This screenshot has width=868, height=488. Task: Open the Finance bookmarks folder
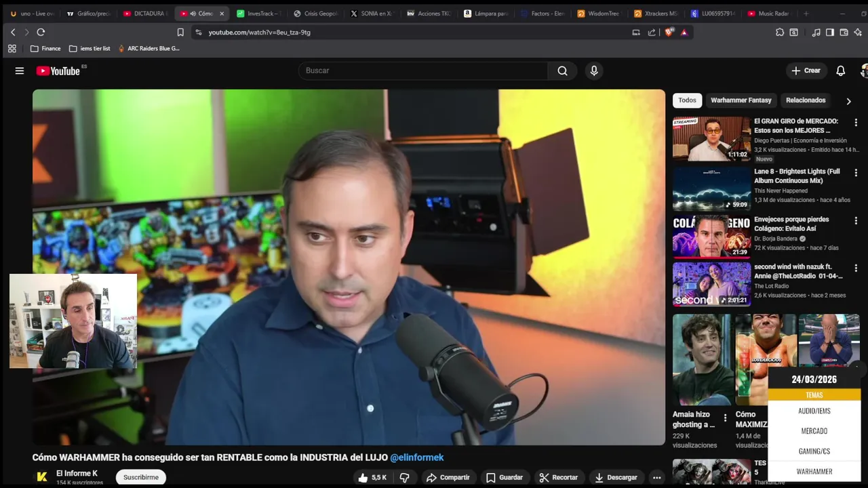[45, 48]
